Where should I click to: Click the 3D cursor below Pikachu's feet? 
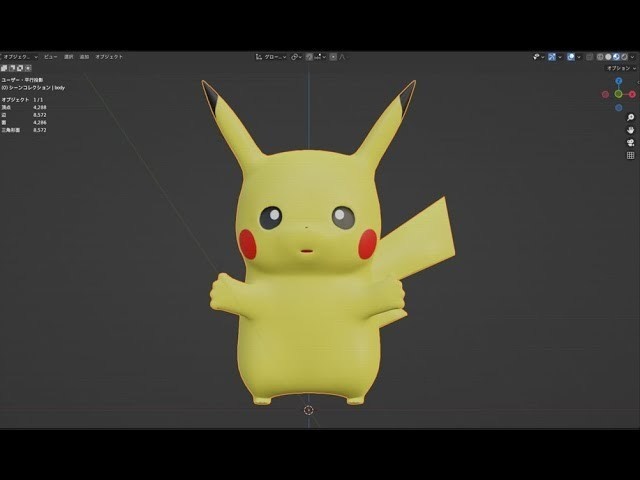pos(309,410)
